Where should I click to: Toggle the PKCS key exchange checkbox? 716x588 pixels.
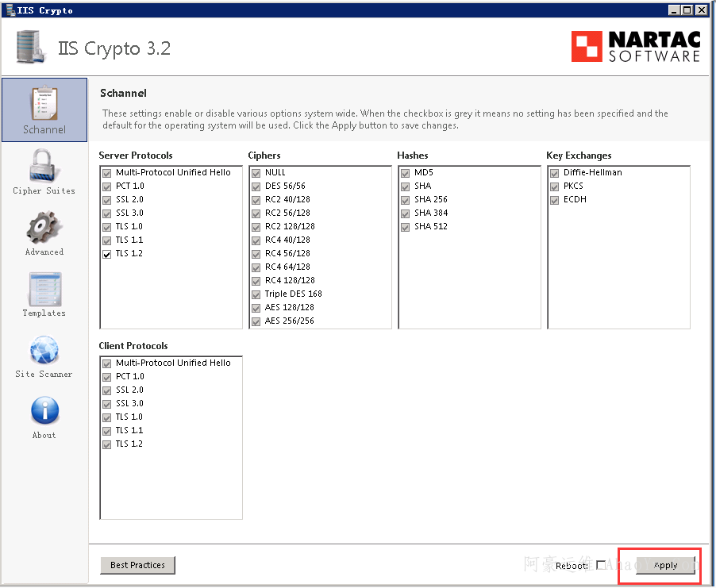pyautogui.click(x=554, y=186)
